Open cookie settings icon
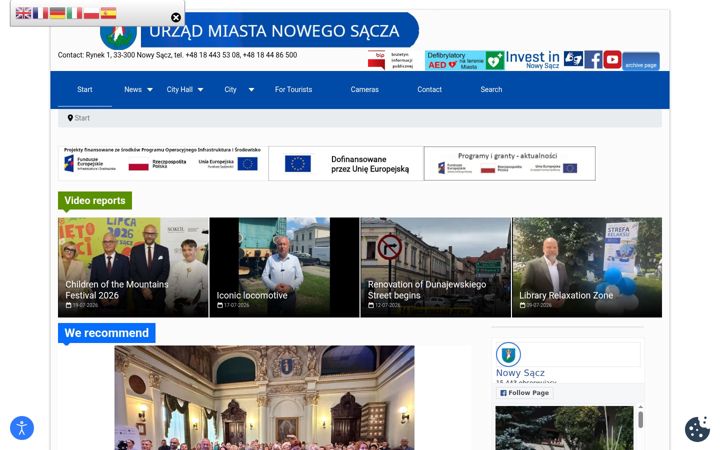The height and width of the screenshot is (450, 720). coord(697,429)
